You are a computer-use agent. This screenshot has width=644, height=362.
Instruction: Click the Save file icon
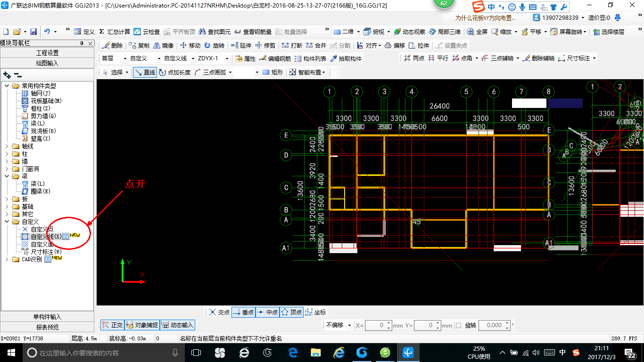click(33, 32)
